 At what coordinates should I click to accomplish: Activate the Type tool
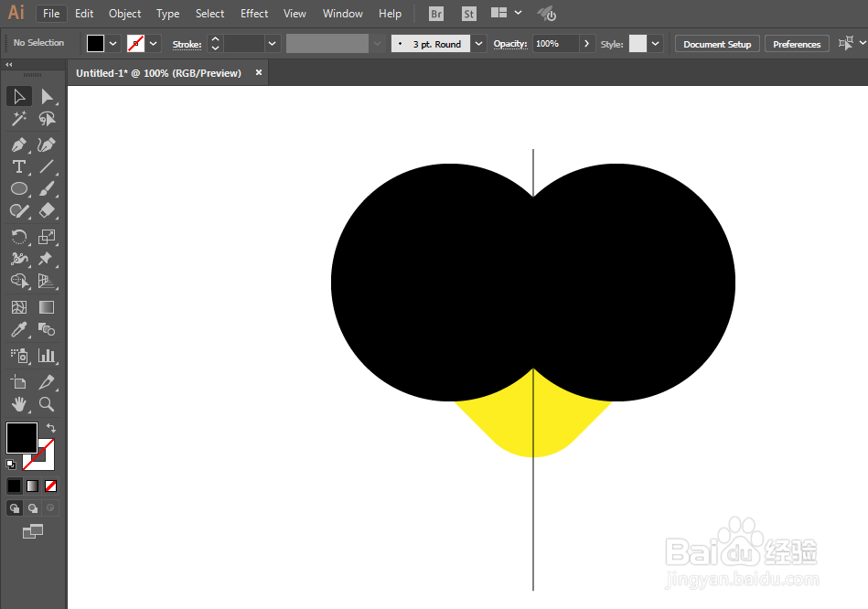(x=19, y=166)
